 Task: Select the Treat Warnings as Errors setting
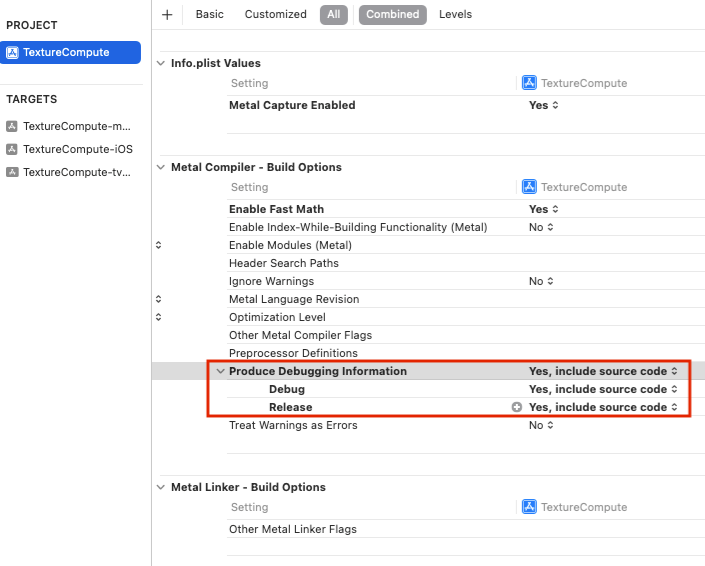(x=293, y=425)
